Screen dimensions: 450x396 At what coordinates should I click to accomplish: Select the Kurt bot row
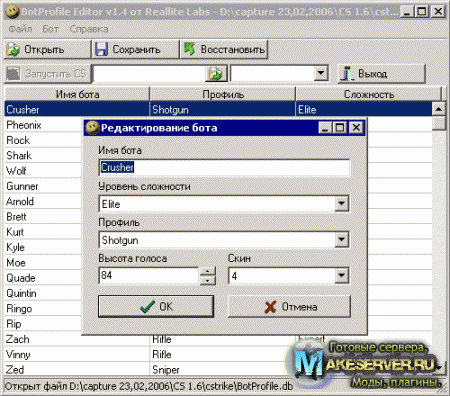[43, 232]
